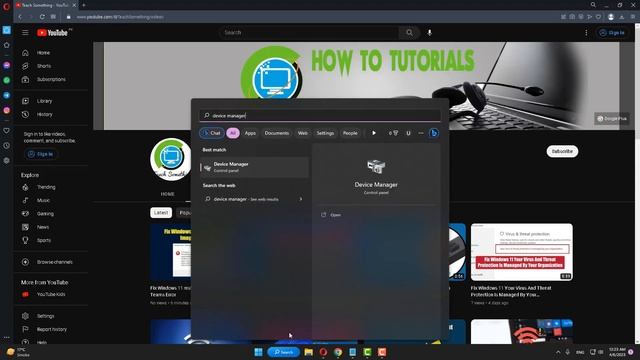
Task: Open Virus And Threat Protection video thumbnail
Action: 521,252
